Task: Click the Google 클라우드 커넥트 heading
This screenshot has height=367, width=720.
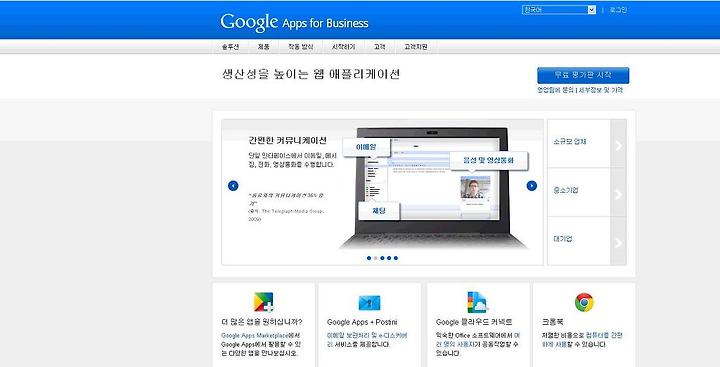Action: 474,322
